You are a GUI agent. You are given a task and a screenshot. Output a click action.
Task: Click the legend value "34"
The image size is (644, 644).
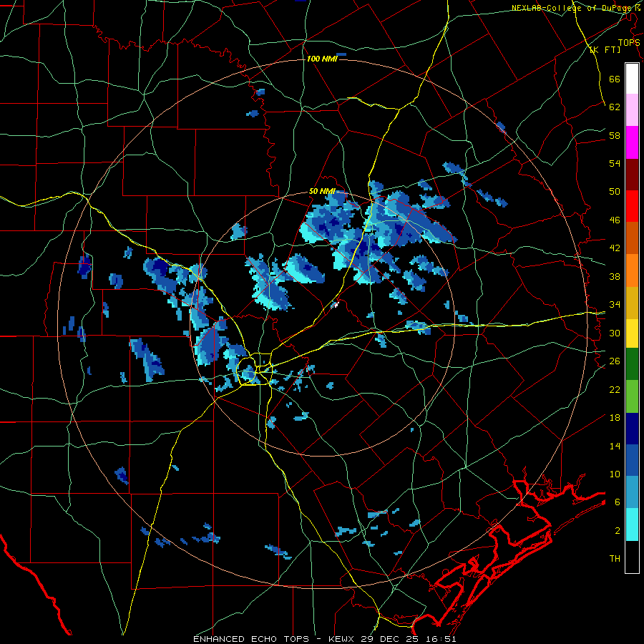pyautogui.click(x=615, y=304)
